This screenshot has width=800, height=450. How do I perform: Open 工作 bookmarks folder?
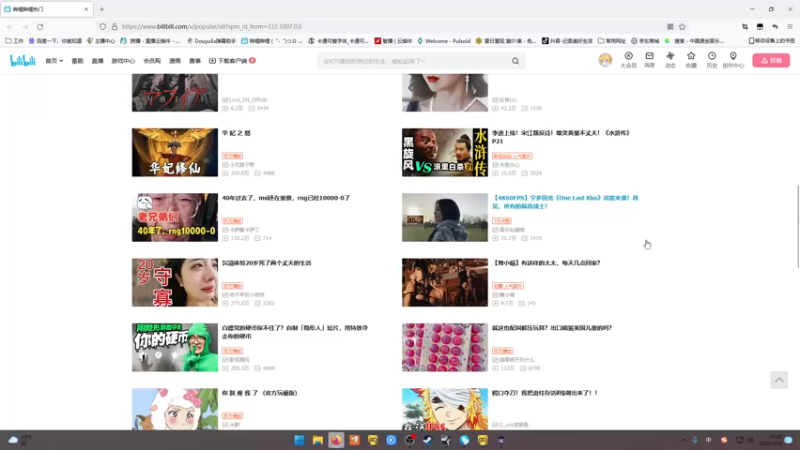pyautogui.click(x=14, y=41)
